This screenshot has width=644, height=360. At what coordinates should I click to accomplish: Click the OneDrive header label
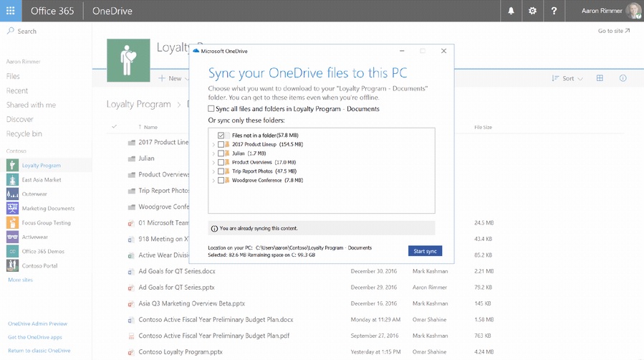coord(112,11)
